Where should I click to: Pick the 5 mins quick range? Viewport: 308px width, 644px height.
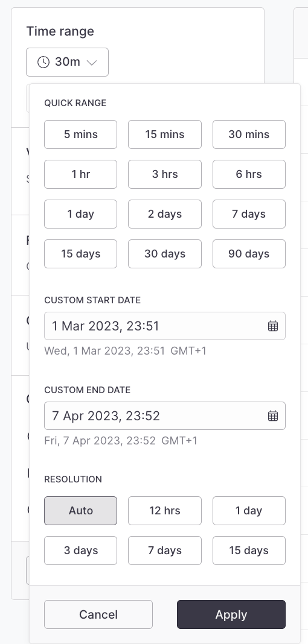(80, 134)
